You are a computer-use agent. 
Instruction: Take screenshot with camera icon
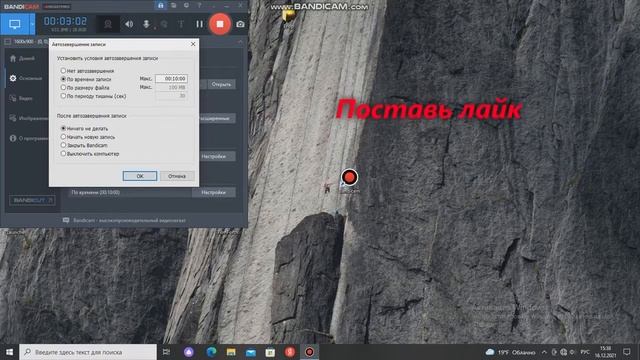240,24
